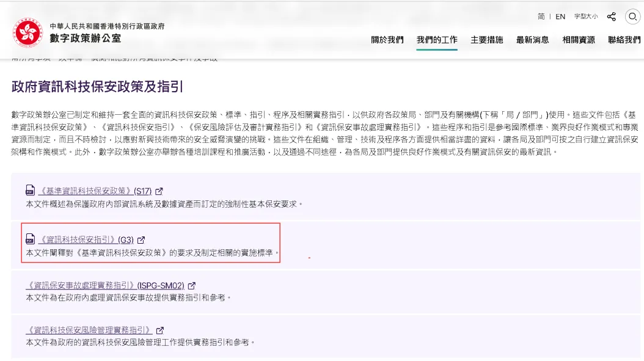This screenshot has width=644, height=361.
Task: Switch to English with the EN link
Action: 560,16
